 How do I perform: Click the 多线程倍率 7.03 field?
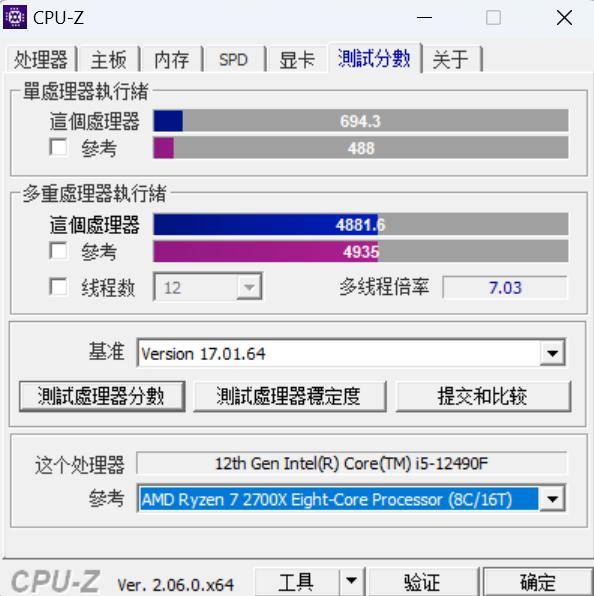pos(505,287)
